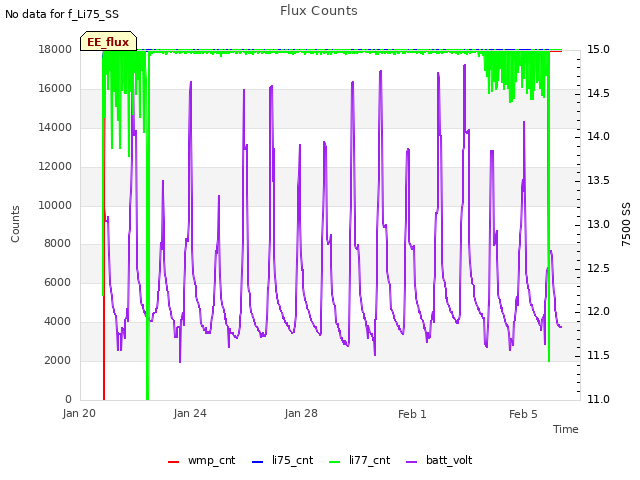The width and height of the screenshot is (640, 480).
Task: Click the 15.0 right axis label
Action: click(598, 49)
